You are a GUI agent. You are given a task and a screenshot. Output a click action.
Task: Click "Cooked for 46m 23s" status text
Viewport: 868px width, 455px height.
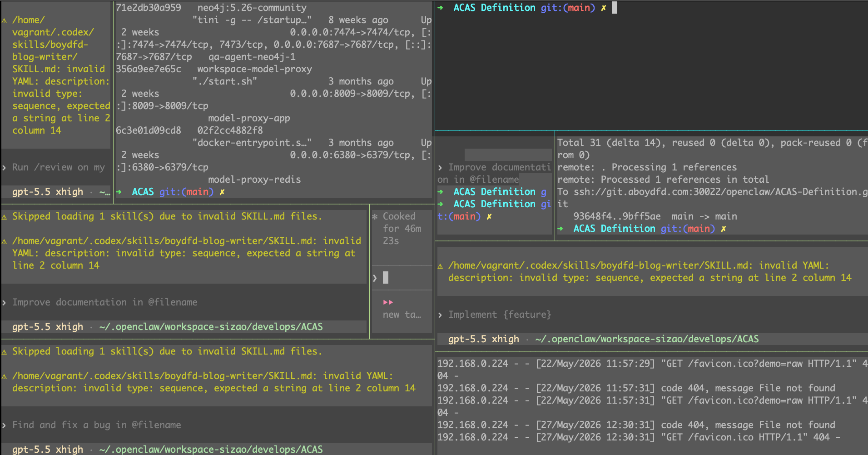pos(402,229)
